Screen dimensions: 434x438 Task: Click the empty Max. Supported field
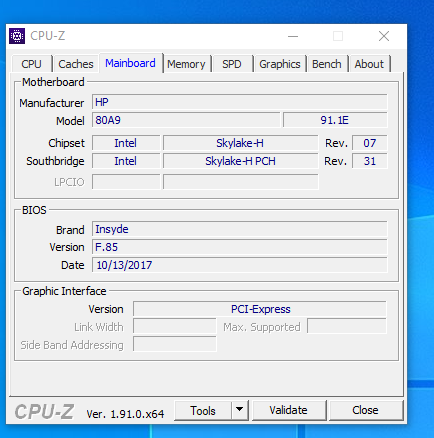coord(347,327)
